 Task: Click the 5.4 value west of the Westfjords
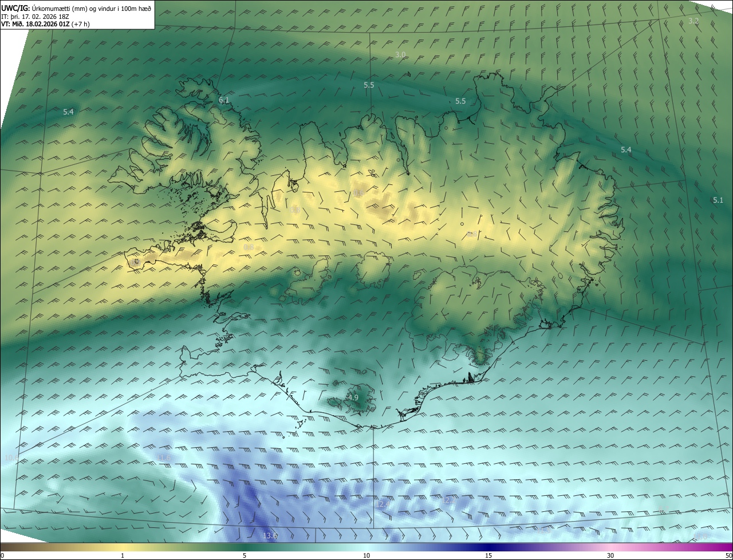point(68,112)
